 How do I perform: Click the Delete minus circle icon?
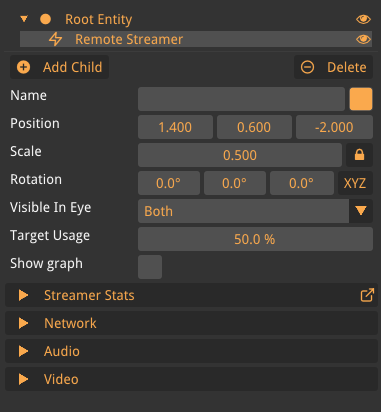tap(307, 67)
